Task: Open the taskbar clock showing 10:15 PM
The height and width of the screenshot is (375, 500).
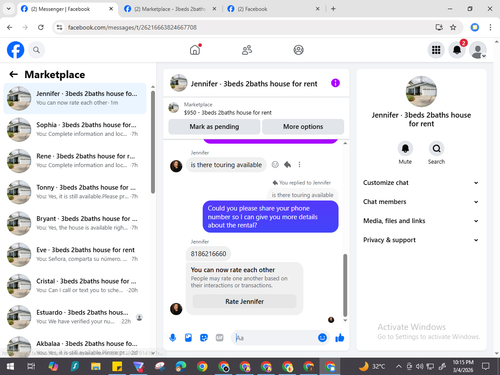Action: pos(463,366)
